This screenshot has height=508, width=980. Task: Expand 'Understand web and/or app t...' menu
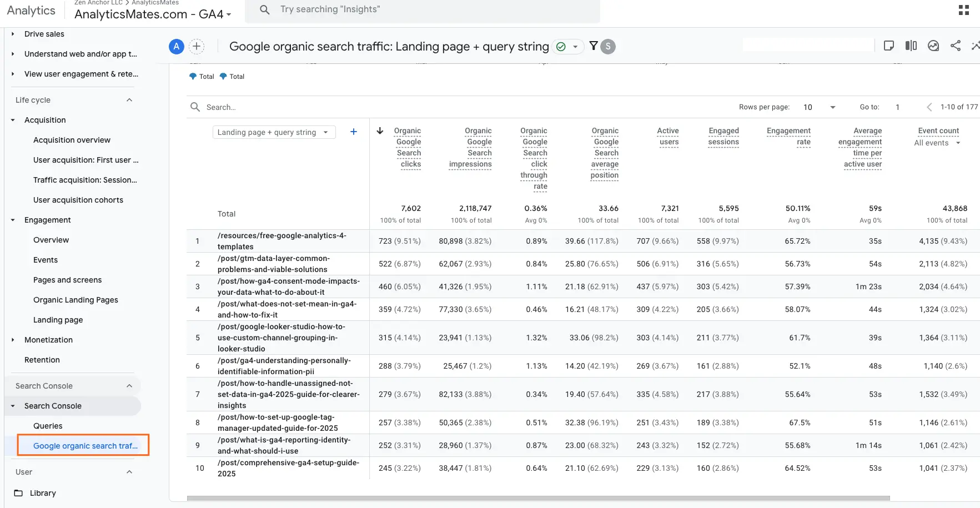(x=13, y=54)
